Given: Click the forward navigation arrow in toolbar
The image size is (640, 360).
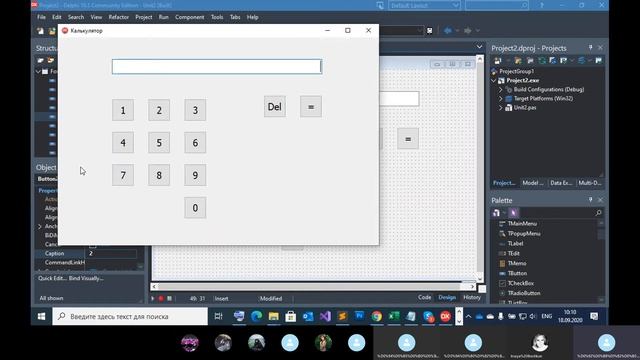Looking at the screenshot, I should [468, 31].
